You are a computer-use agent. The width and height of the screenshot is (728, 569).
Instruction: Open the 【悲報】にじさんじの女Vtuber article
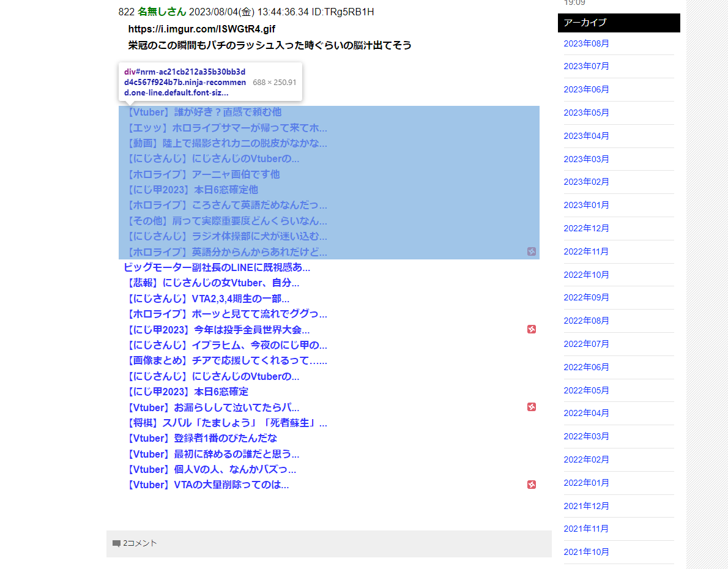[207, 283]
